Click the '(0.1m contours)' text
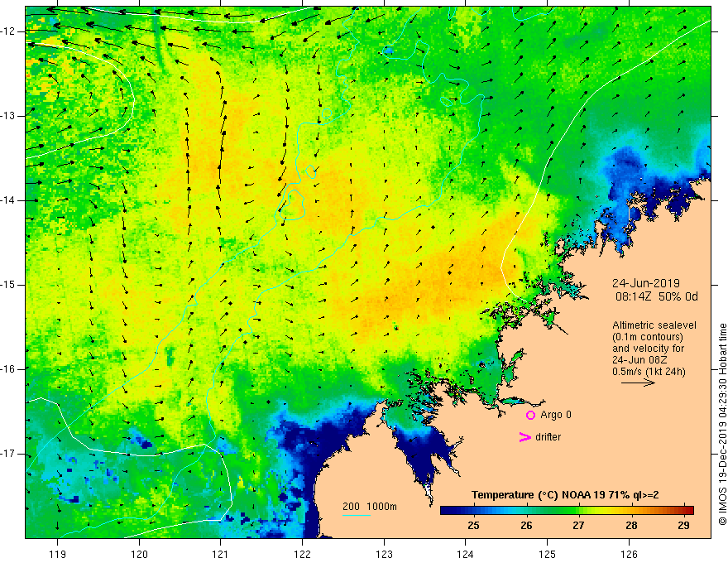 pos(648,337)
